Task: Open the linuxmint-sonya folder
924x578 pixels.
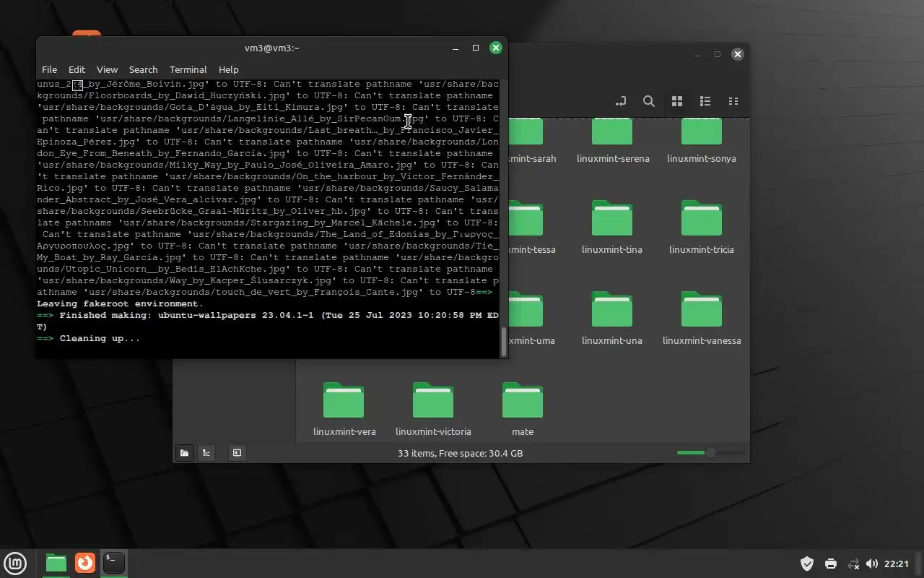Action: point(702,142)
